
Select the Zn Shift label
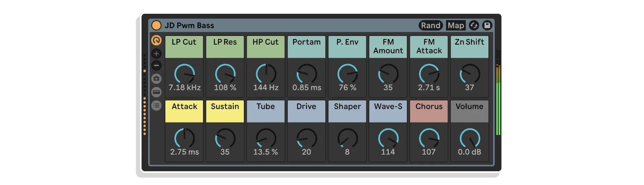(x=470, y=47)
